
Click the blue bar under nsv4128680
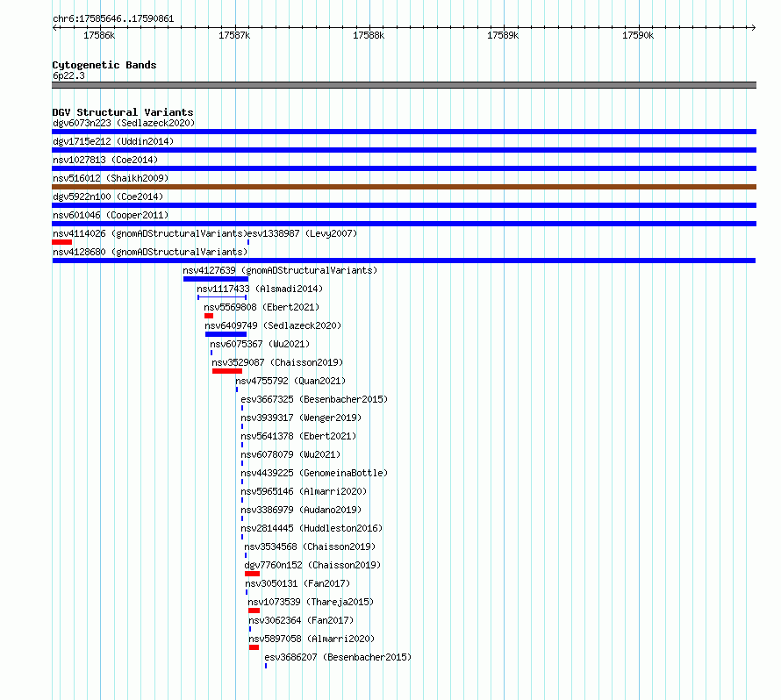tap(404, 261)
